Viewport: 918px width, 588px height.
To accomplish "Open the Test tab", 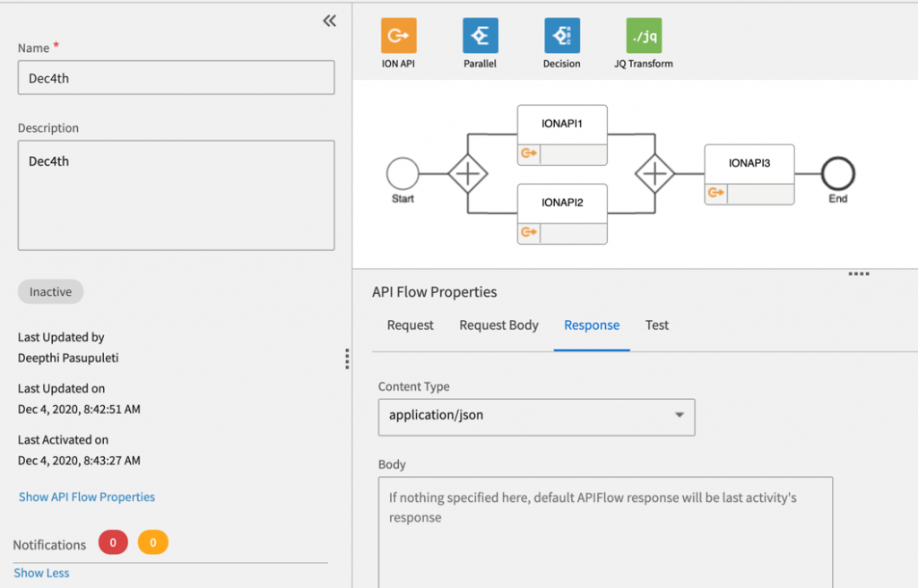I will click(657, 325).
